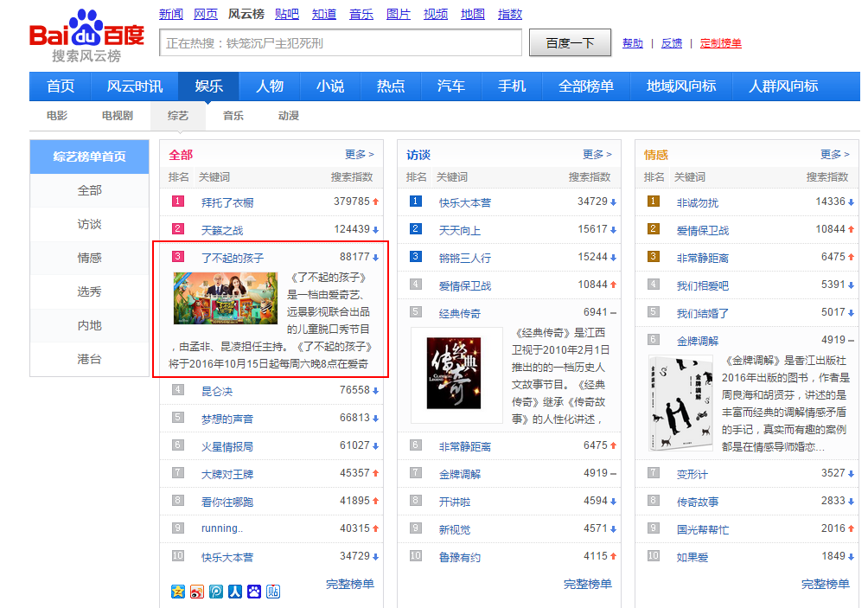This screenshot has width=868, height=608.
Task: Open the 贴吧 link in the top bar
Action: [287, 14]
